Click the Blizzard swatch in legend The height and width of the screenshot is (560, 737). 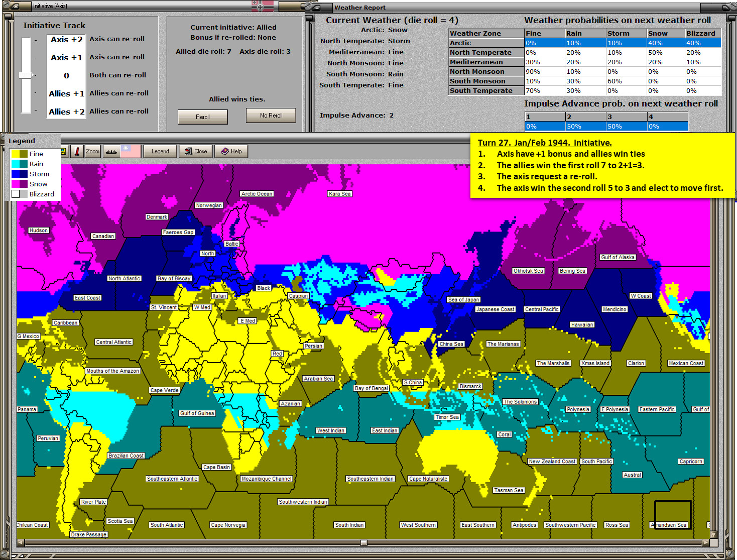[20, 194]
